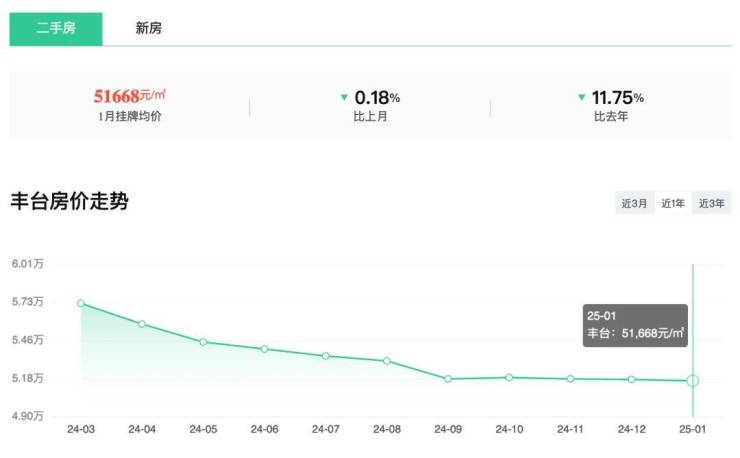Click the 24-07 data point marker
This screenshot has width=740, height=458.
[326, 356]
